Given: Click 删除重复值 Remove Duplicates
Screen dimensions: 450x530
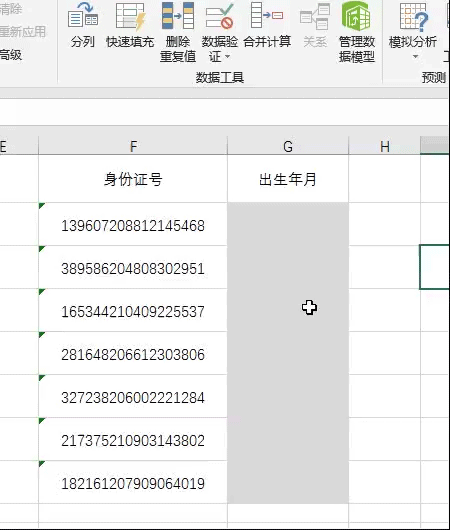Looking at the screenshot, I should click(x=178, y=32).
